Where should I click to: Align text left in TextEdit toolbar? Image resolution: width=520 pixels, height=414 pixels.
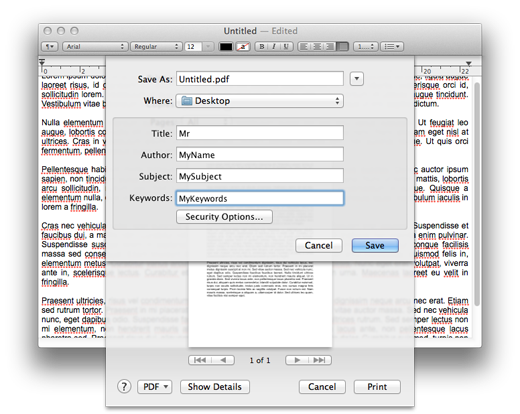(x=304, y=46)
